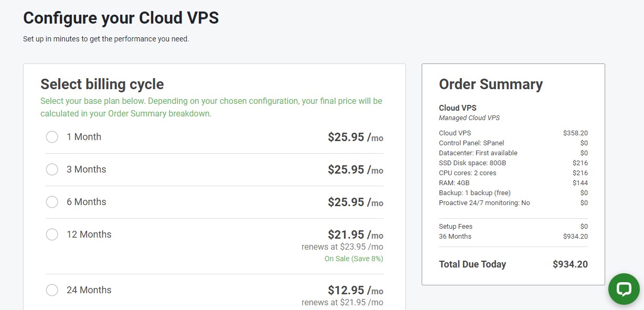Click the 6 Months plan label
644x310 pixels.
click(x=86, y=202)
